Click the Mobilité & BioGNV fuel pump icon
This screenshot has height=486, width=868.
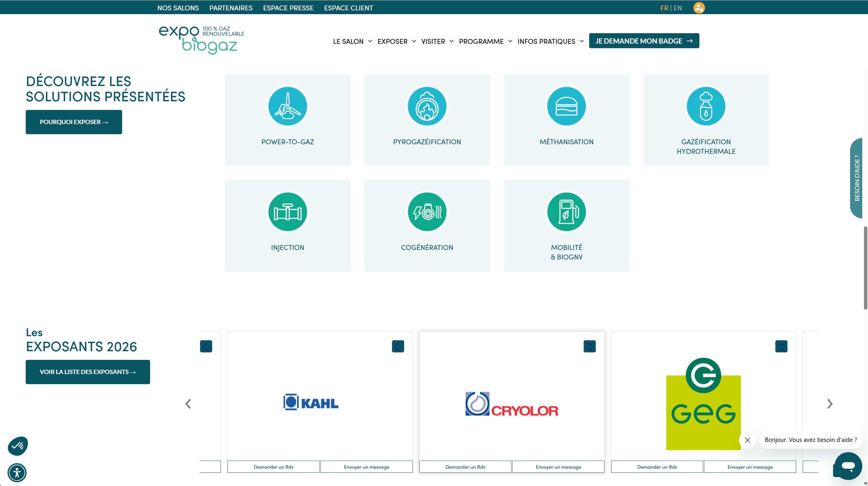point(566,212)
